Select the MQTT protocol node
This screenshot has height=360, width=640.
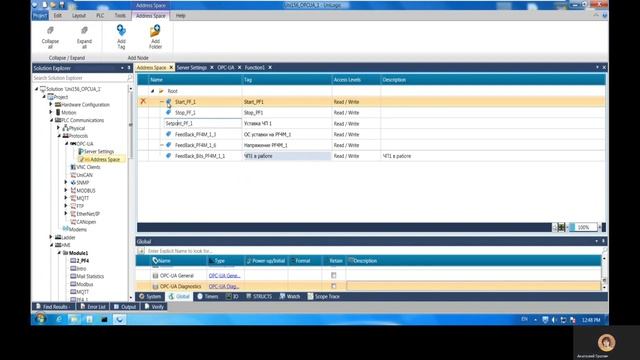pyautogui.click(x=82, y=198)
